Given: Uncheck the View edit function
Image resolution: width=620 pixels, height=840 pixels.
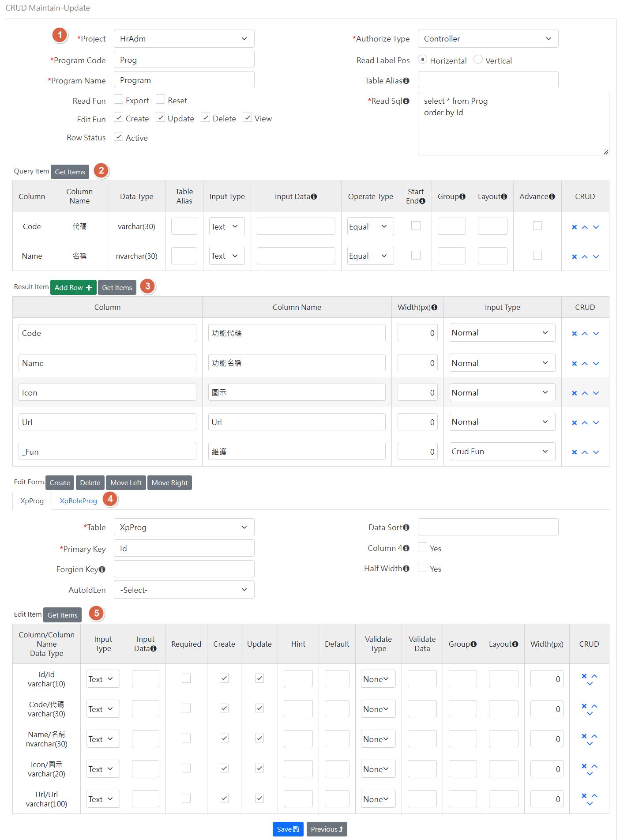Looking at the screenshot, I should click(247, 117).
